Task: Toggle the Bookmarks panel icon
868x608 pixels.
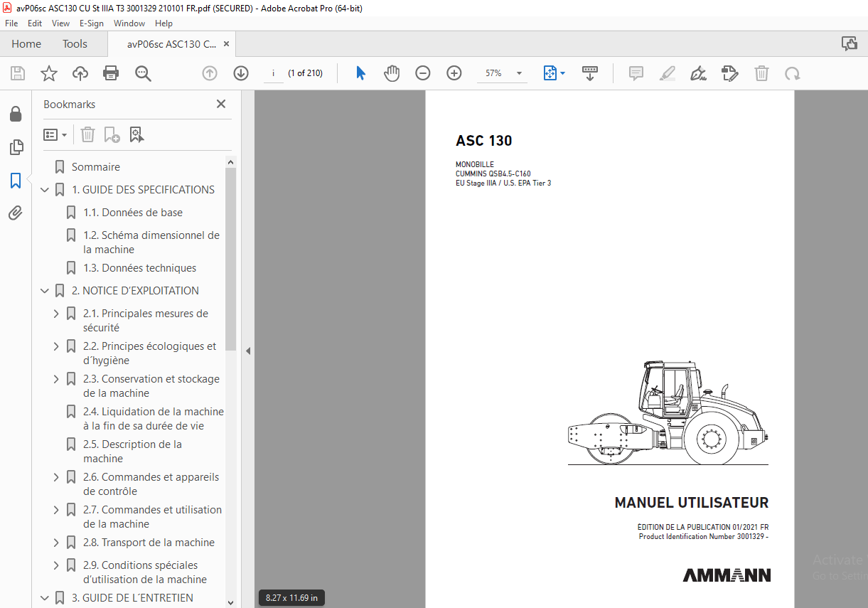Action: point(16,180)
